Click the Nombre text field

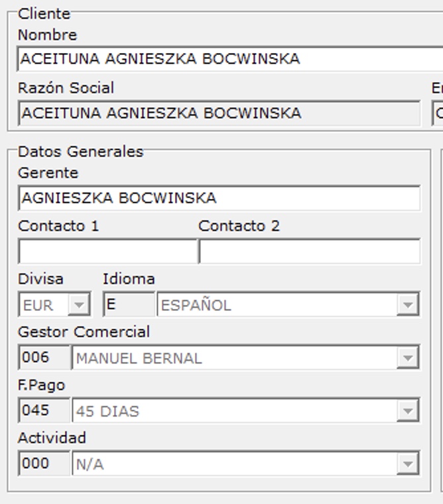click(x=225, y=59)
